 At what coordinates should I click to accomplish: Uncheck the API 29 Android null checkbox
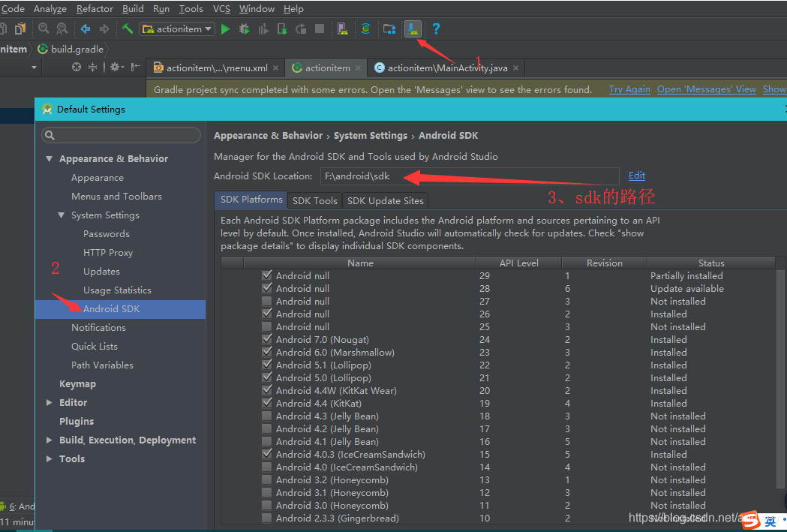coord(267,275)
